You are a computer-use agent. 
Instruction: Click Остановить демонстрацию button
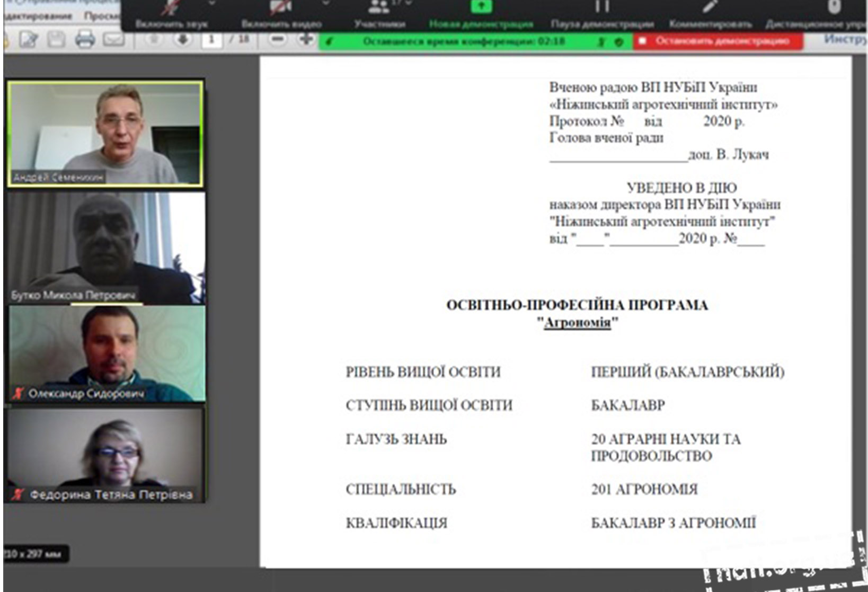click(718, 41)
